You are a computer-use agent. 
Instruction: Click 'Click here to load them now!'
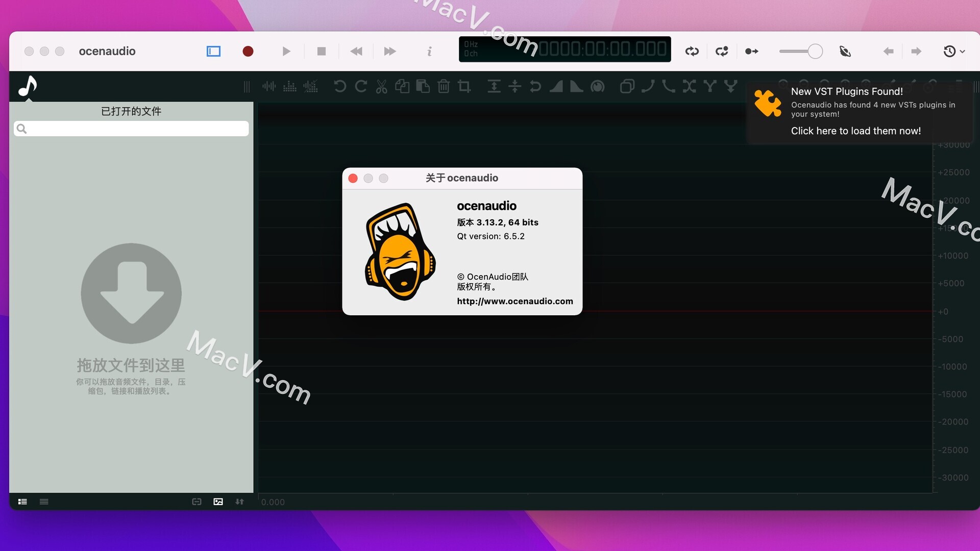pos(856,131)
